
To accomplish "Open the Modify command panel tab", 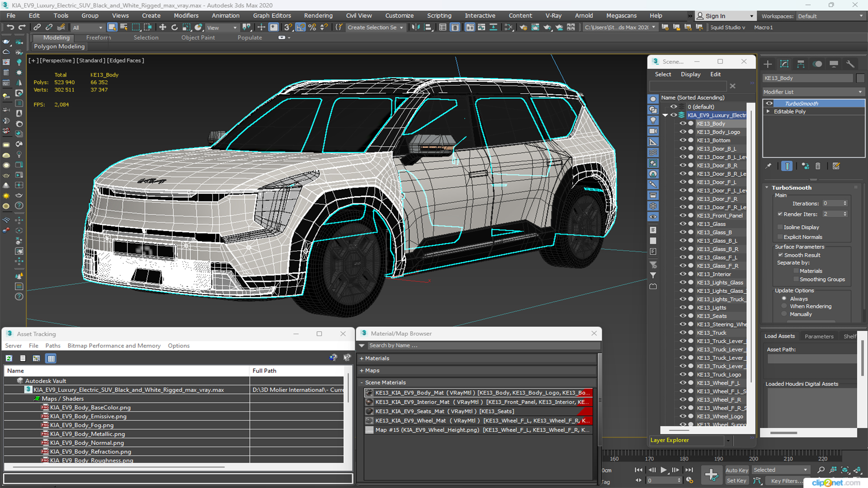I will click(x=784, y=64).
